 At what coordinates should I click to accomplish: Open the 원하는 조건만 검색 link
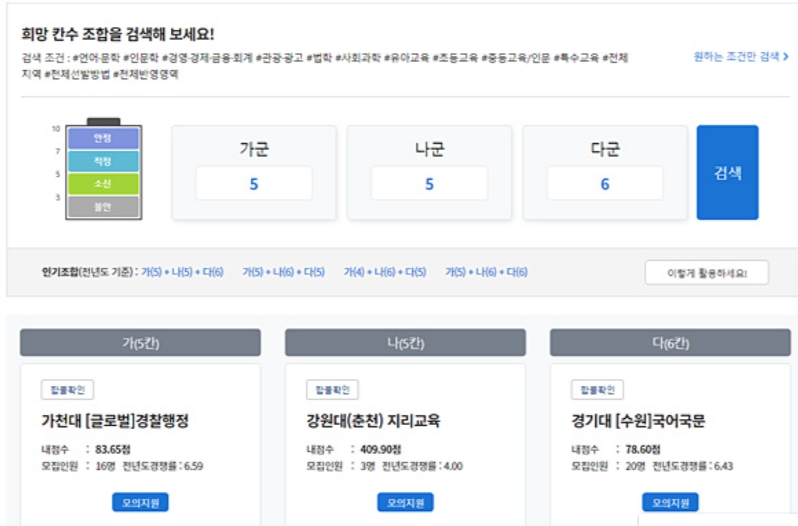(741, 56)
